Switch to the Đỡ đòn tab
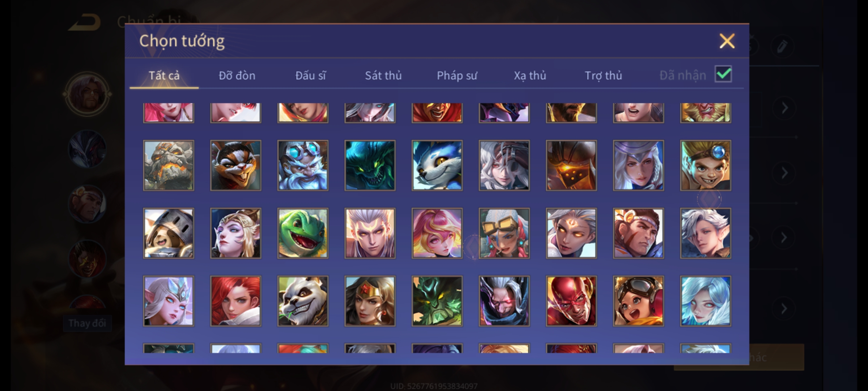This screenshot has height=391, width=868. 237,75
